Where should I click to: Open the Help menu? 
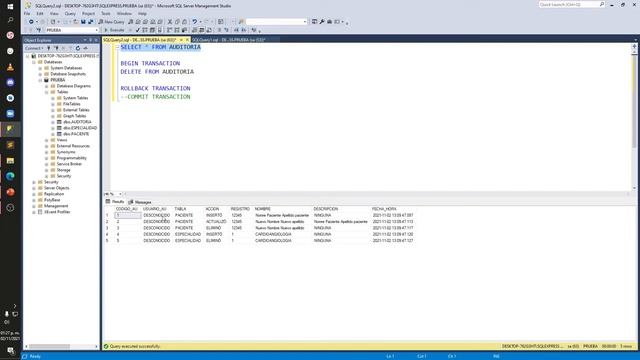click(142, 13)
